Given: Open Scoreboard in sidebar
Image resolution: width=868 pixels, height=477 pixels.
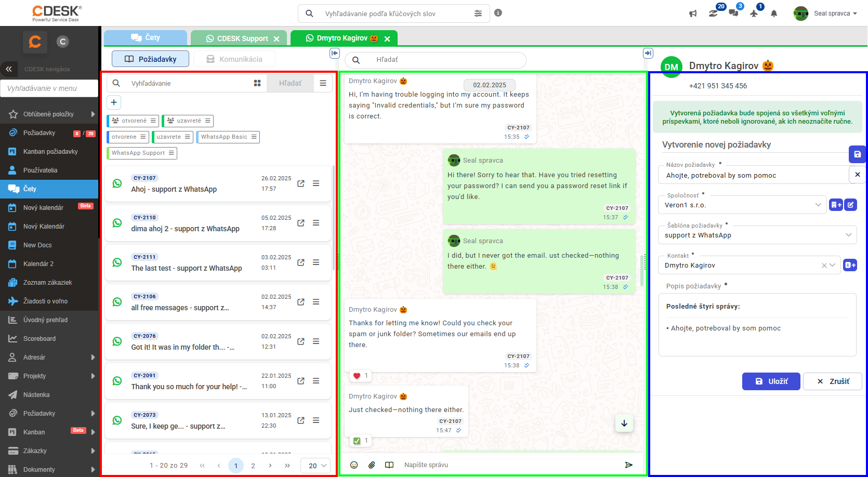Looking at the screenshot, I should click(x=49, y=338).
